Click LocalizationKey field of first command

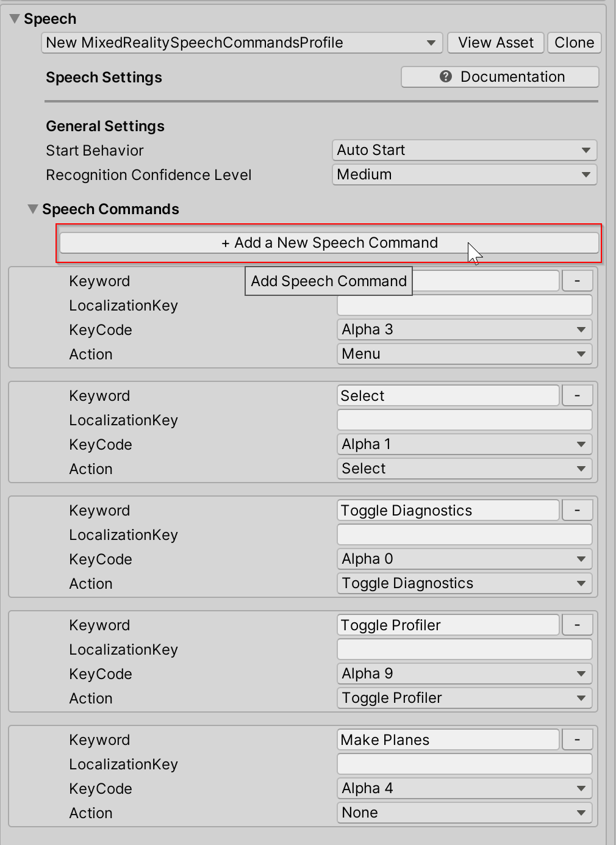[465, 305]
